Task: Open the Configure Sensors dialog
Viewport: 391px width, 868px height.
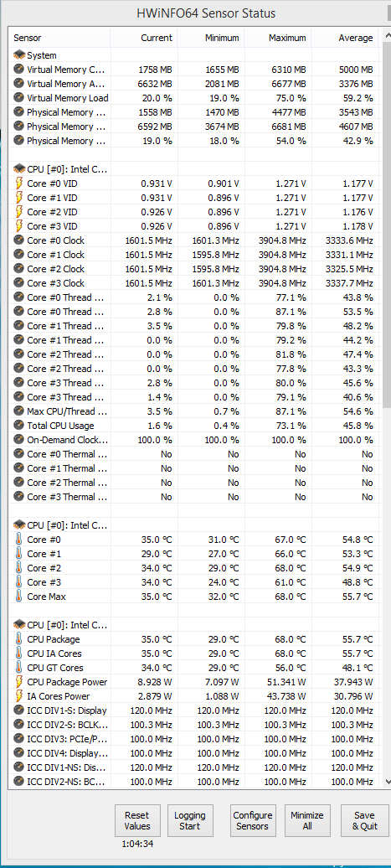Action: 253,820
